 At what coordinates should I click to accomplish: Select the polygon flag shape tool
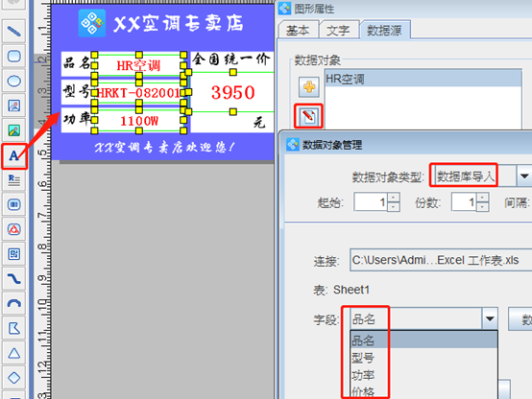click(x=13, y=328)
